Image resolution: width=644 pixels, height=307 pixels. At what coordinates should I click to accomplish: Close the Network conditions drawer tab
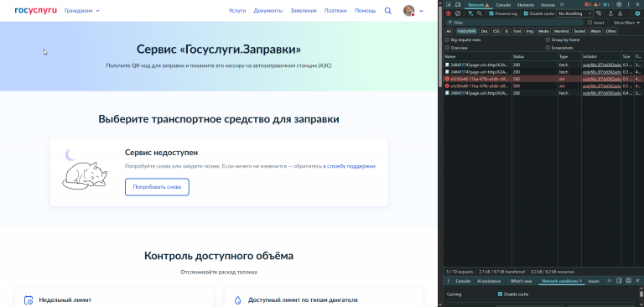(x=581, y=281)
